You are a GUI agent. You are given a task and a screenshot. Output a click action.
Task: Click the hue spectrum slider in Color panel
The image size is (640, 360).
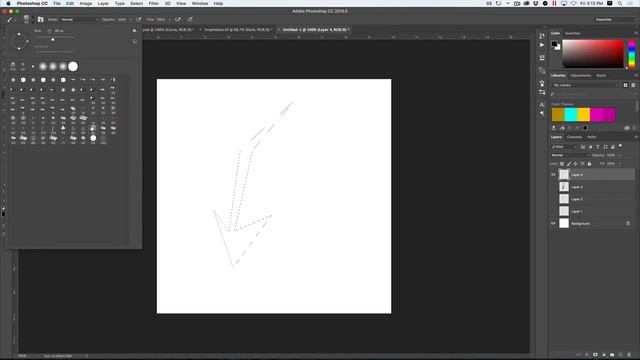coord(631,54)
